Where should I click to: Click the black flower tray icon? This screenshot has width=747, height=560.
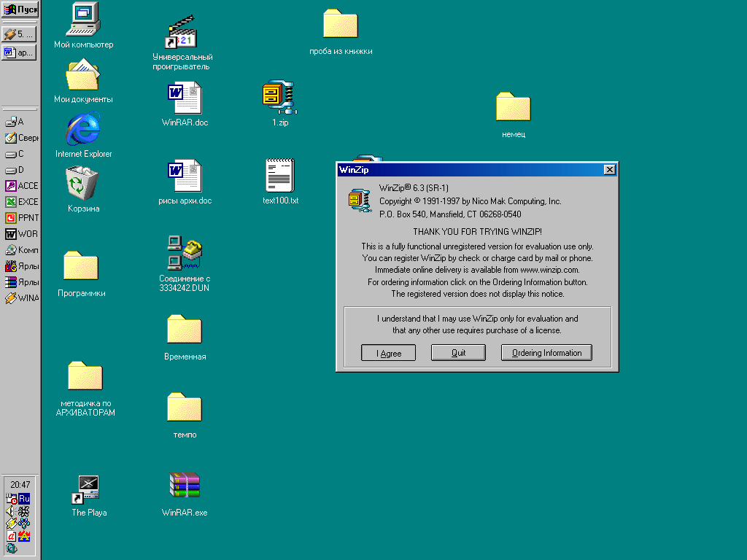coord(24,511)
